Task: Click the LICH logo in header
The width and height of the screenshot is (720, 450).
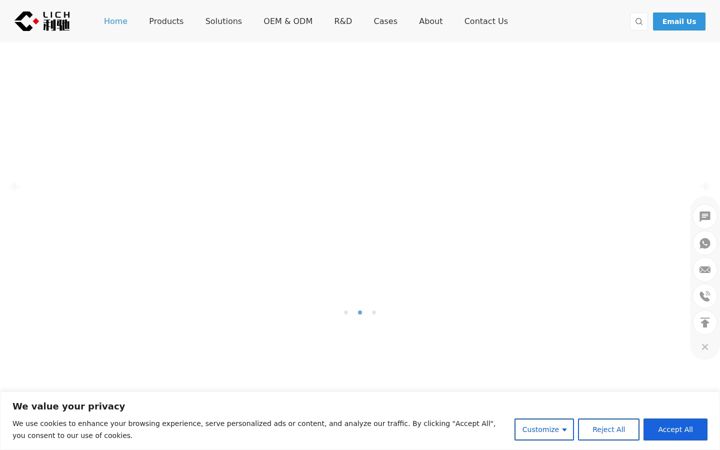Action: pyautogui.click(x=42, y=21)
